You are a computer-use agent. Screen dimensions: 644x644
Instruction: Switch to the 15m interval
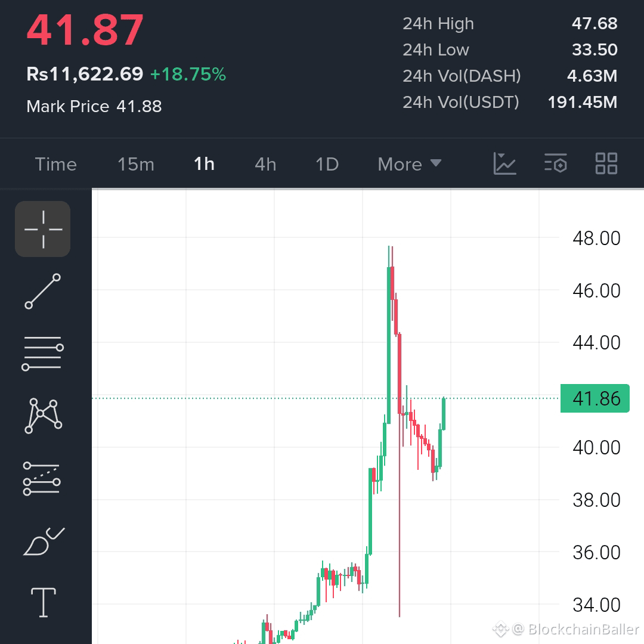tap(136, 165)
